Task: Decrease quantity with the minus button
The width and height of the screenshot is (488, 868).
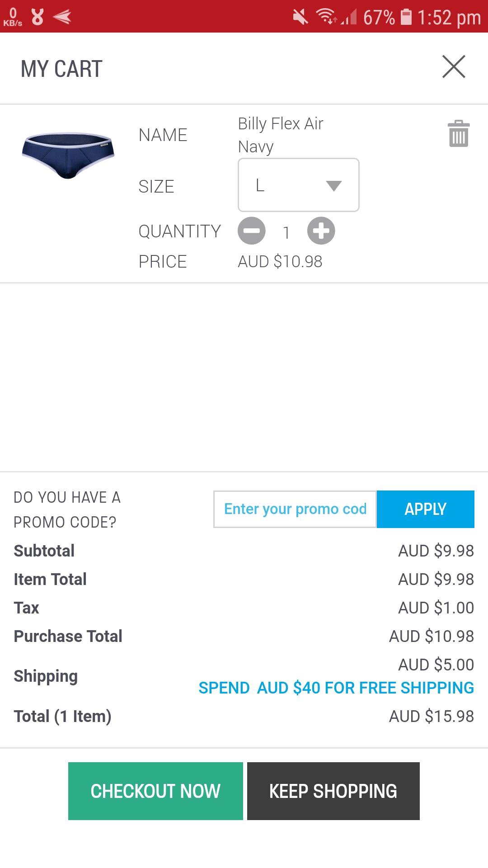Action: click(x=252, y=231)
